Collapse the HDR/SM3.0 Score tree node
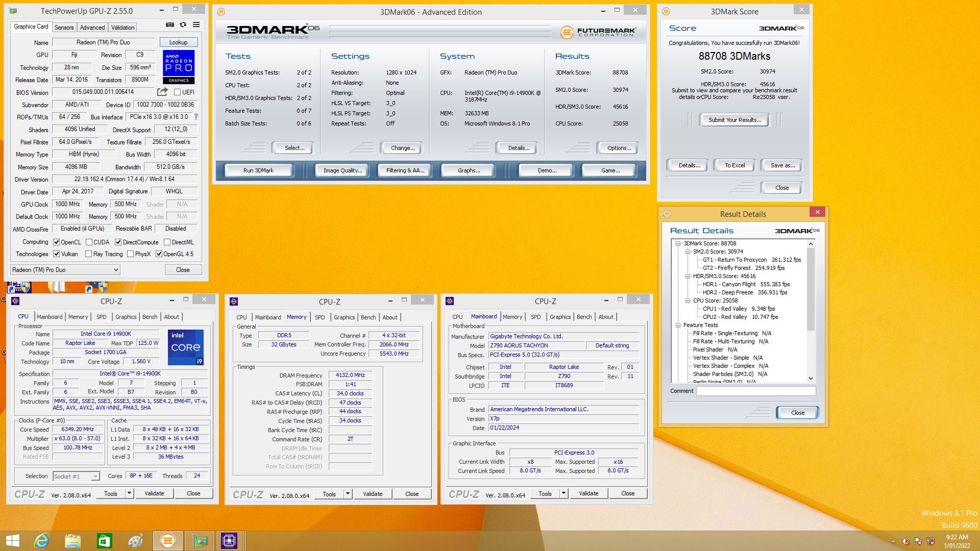 tap(688, 276)
